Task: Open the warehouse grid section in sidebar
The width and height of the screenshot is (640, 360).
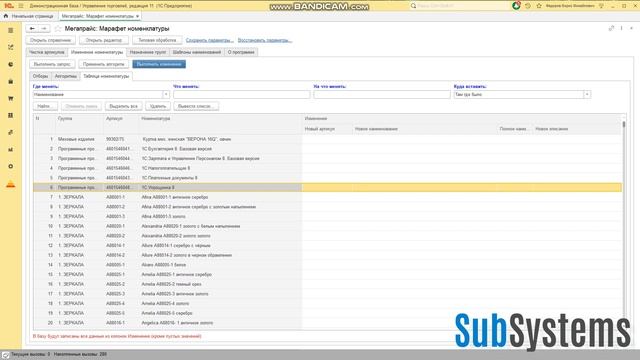Action: 11,116
